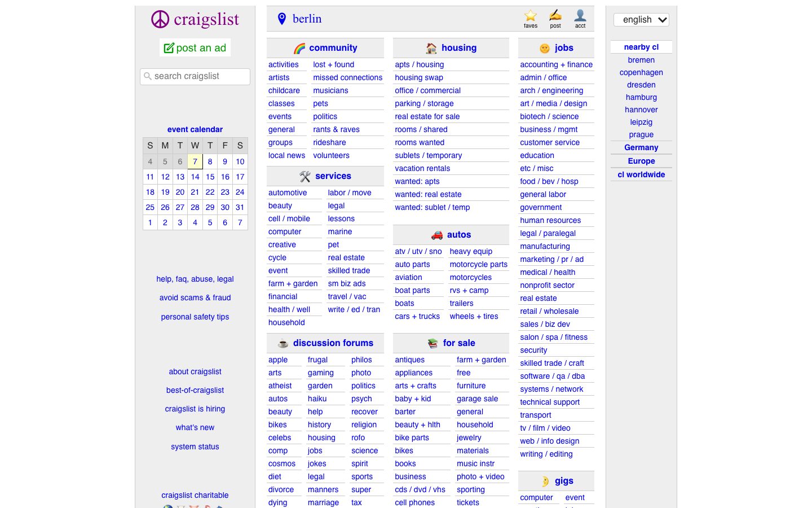Screen dimensions: 812x508
Task: Open craigslist is hiring link
Action: pos(195,409)
